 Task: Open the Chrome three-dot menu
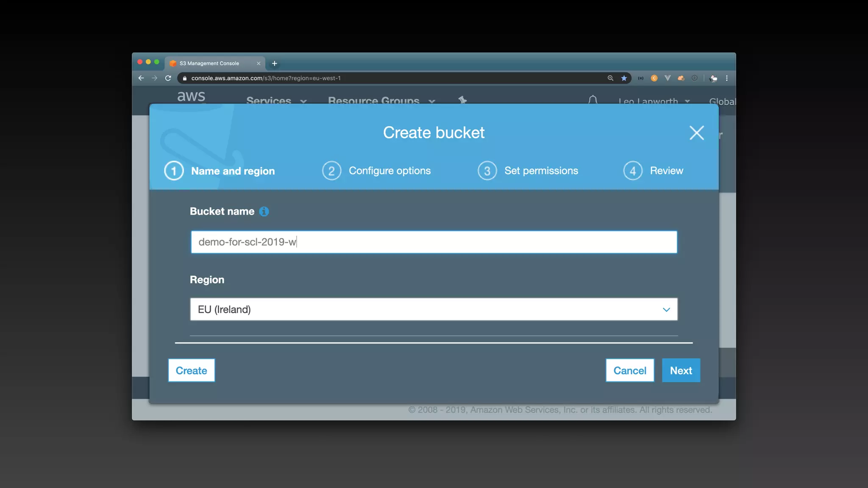pos(727,78)
